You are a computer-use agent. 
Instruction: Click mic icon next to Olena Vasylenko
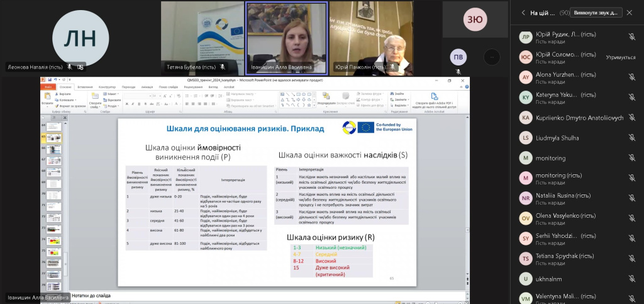(x=631, y=218)
